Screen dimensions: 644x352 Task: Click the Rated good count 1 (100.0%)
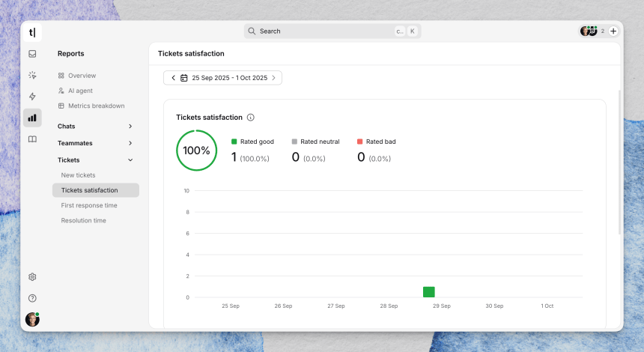250,157
